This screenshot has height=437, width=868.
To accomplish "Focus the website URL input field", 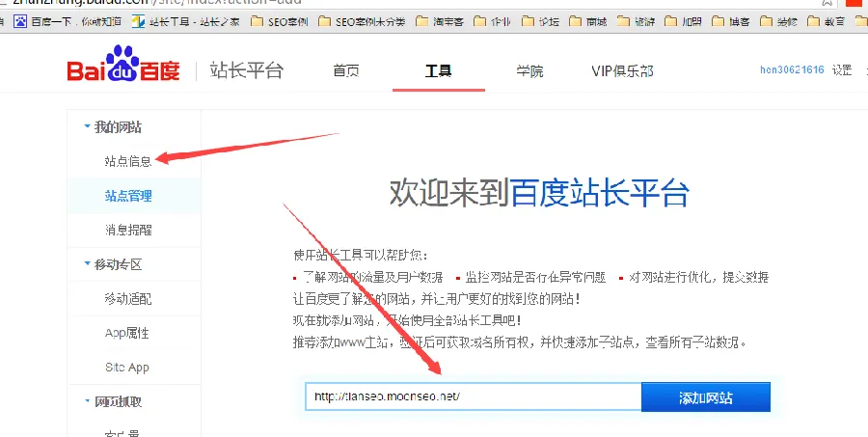I will pos(474,396).
